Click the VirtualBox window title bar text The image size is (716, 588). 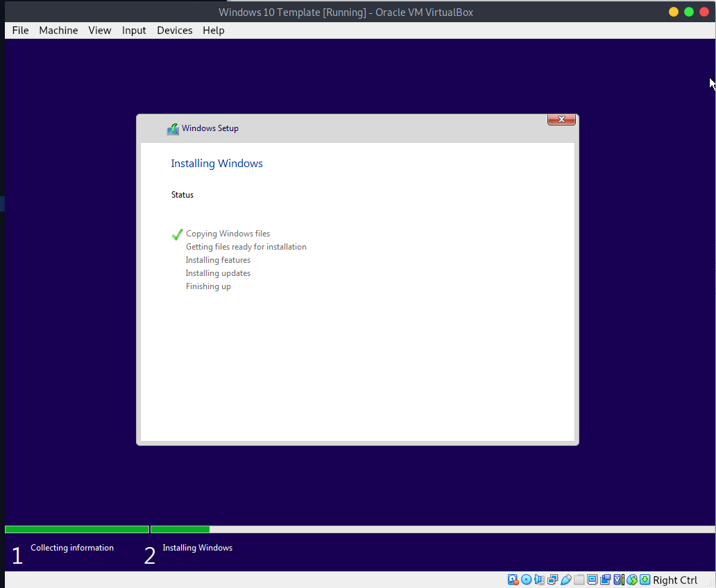tap(346, 12)
